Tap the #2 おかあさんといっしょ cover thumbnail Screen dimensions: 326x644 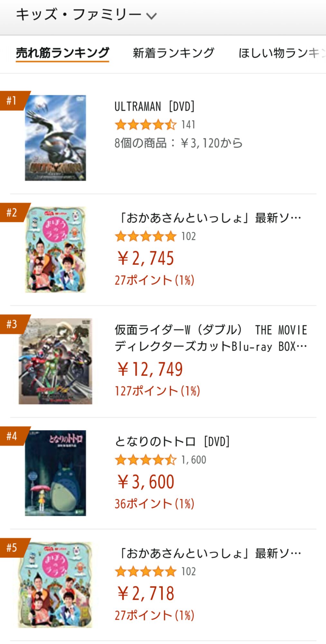coord(55,250)
